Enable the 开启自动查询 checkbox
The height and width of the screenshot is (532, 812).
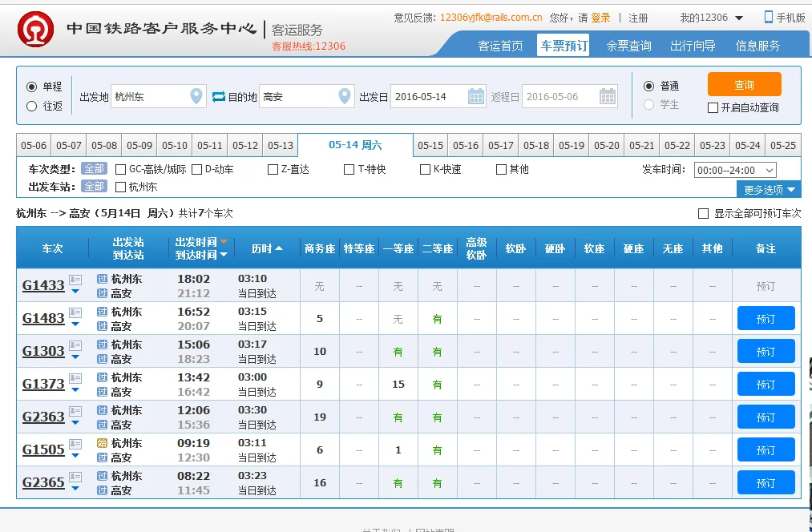click(713, 108)
